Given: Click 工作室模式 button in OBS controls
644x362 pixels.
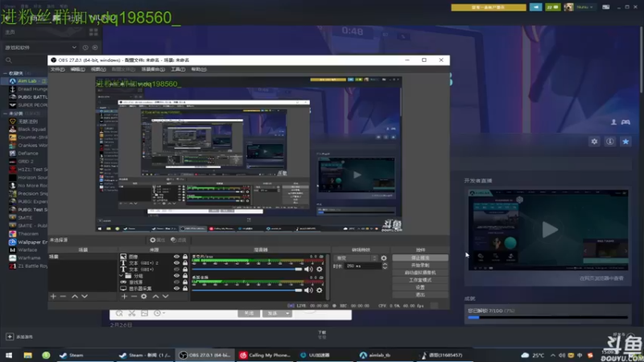Looking at the screenshot, I should pos(420,280).
